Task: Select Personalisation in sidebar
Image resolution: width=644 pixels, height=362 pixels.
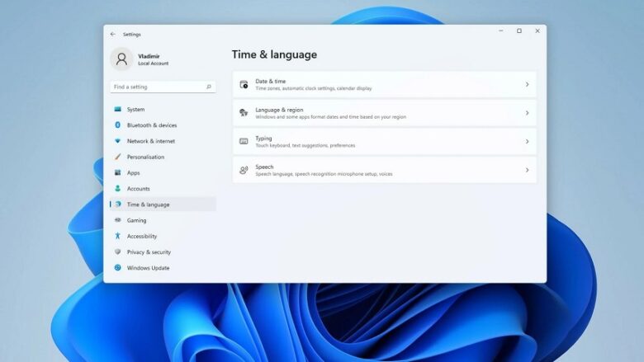Action: click(x=163, y=157)
